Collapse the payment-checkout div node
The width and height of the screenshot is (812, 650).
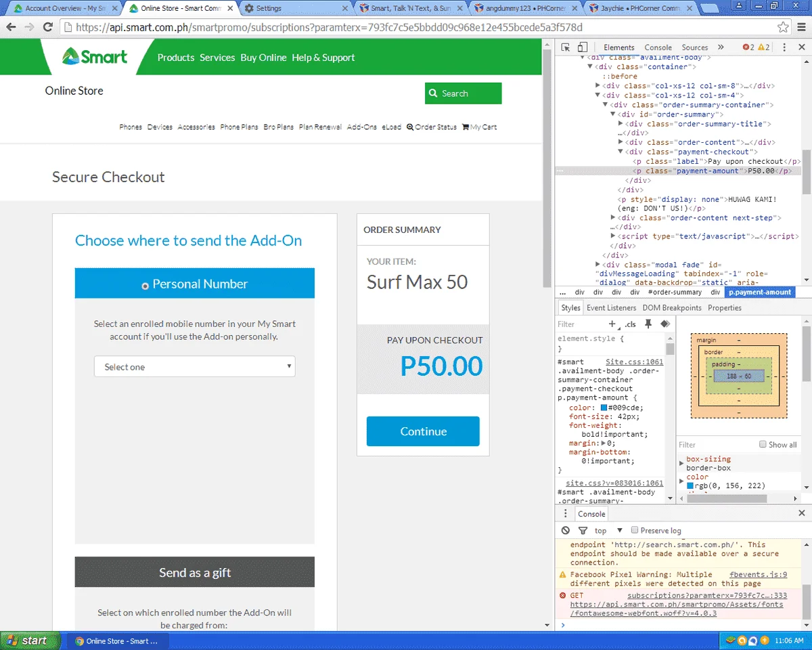(x=621, y=152)
